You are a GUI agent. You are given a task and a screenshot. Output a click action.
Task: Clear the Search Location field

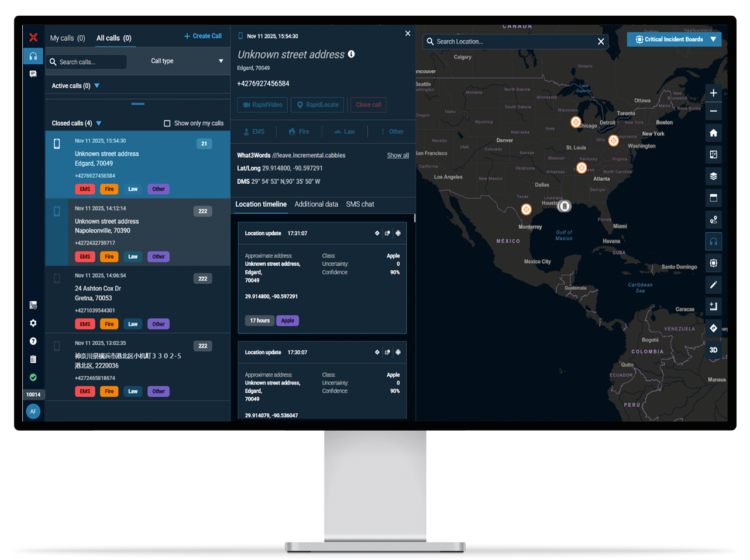coord(600,42)
